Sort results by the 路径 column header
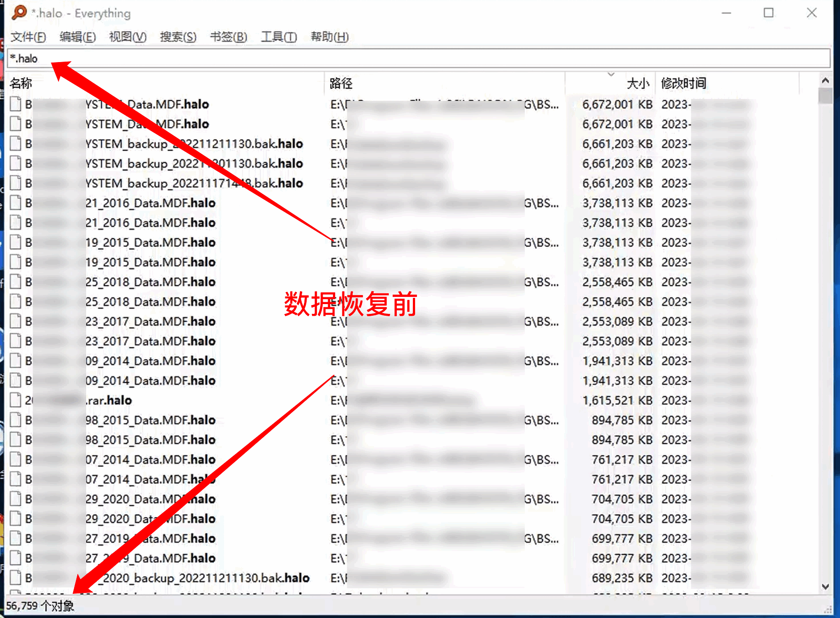The width and height of the screenshot is (840, 618). tap(445, 83)
